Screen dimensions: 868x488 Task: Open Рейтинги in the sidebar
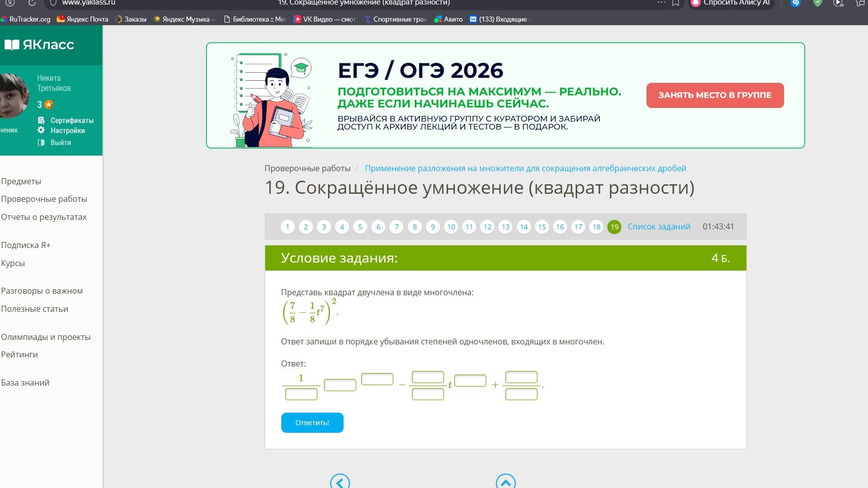(20, 354)
